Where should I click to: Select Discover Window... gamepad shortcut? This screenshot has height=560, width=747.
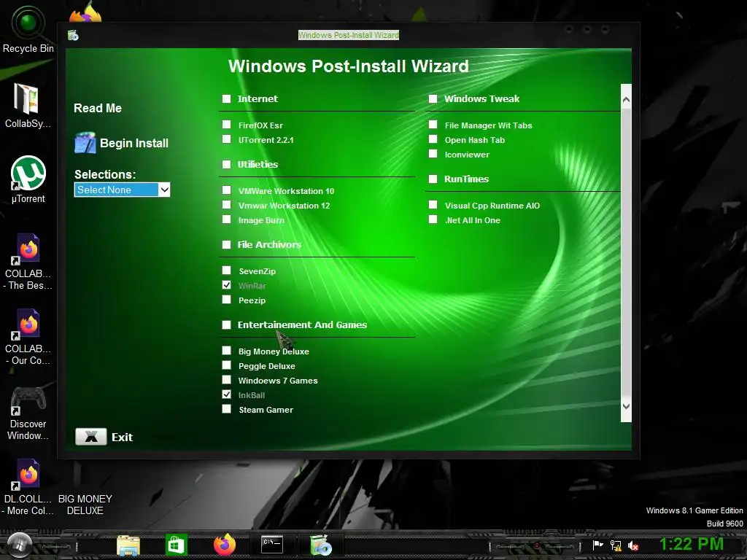tap(28, 413)
